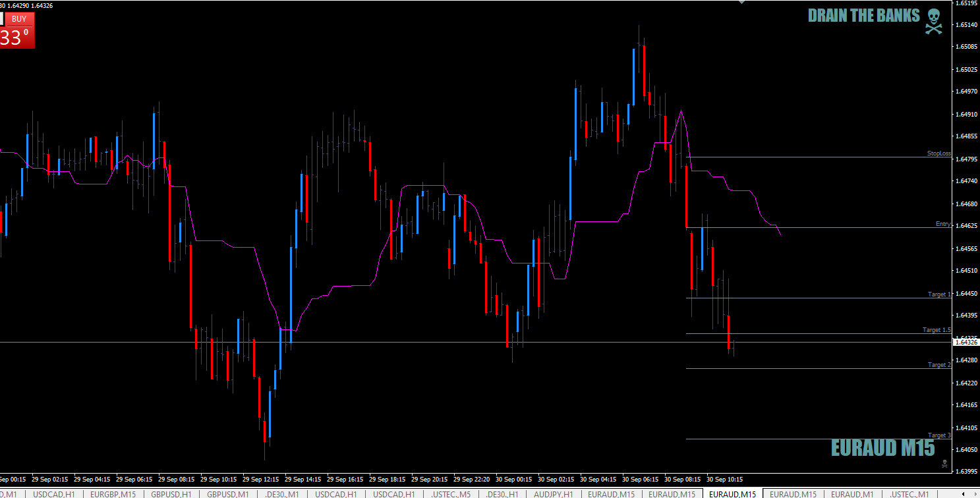The height and width of the screenshot is (498, 980).
Task: Click the current price tag 1.64326
Action: tap(966, 342)
